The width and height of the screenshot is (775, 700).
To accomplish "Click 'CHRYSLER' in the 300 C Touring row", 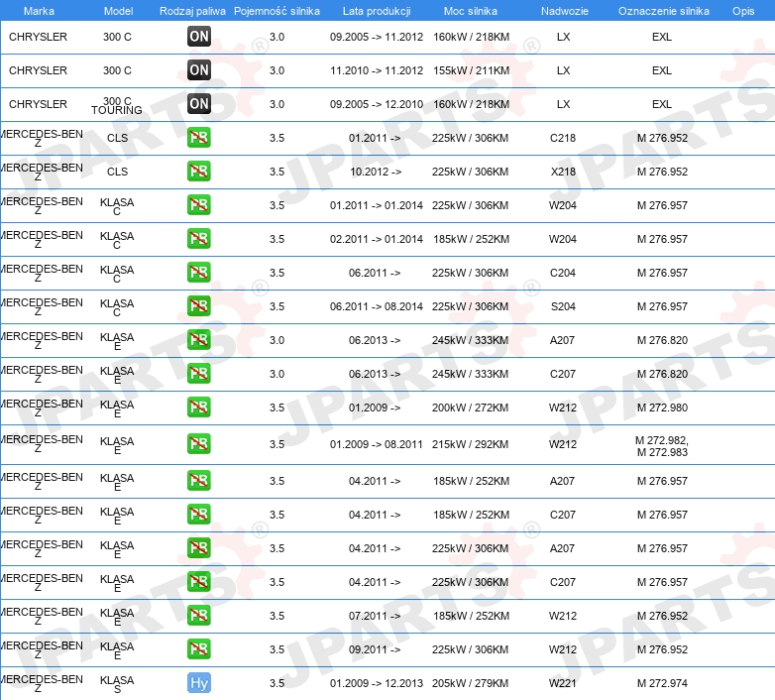I will [x=38, y=104].
